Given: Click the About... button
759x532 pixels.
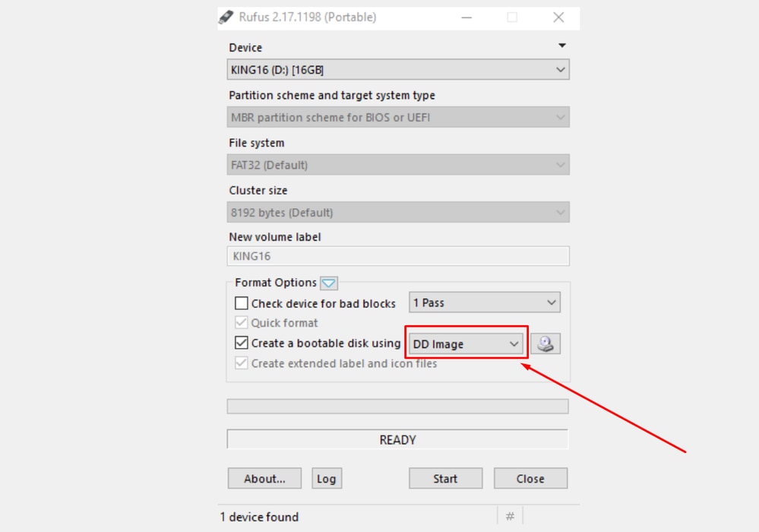Looking at the screenshot, I should point(265,478).
